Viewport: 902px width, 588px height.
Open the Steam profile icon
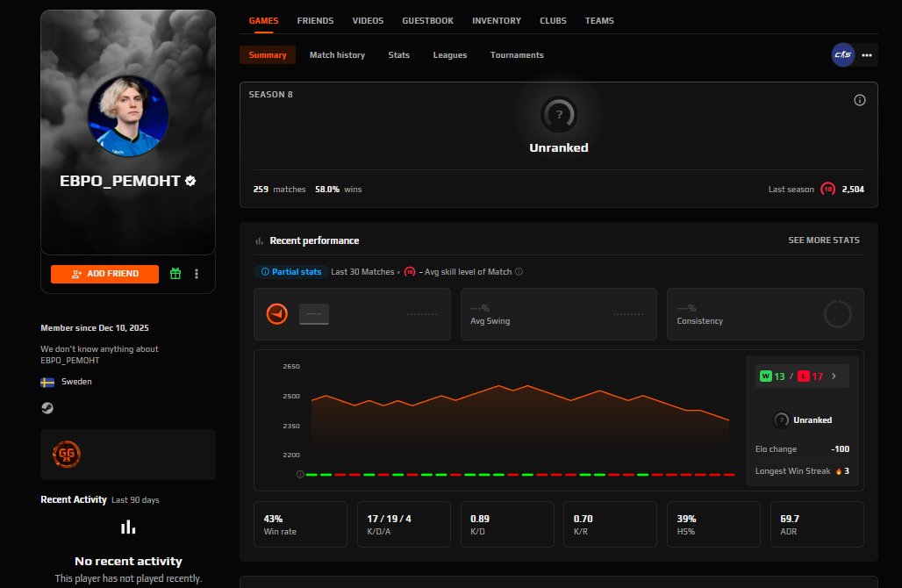[47, 408]
